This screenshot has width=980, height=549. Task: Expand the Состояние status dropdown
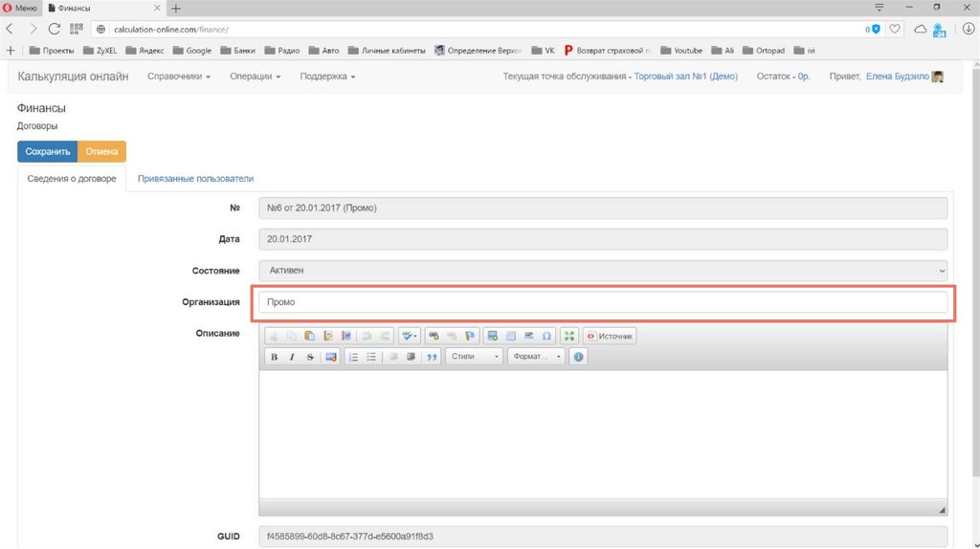coord(603,271)
